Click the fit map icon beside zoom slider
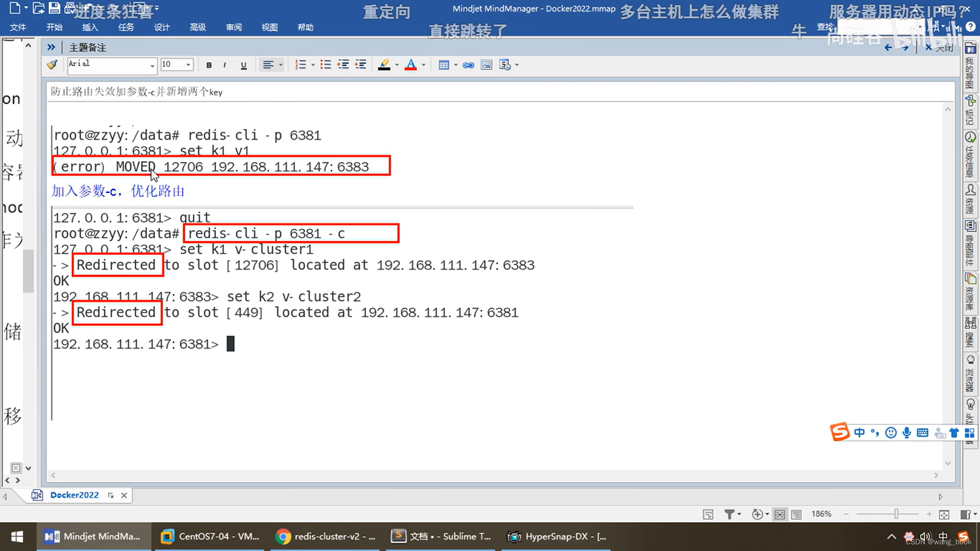The image size is (980, 551). tap(944, 514)
